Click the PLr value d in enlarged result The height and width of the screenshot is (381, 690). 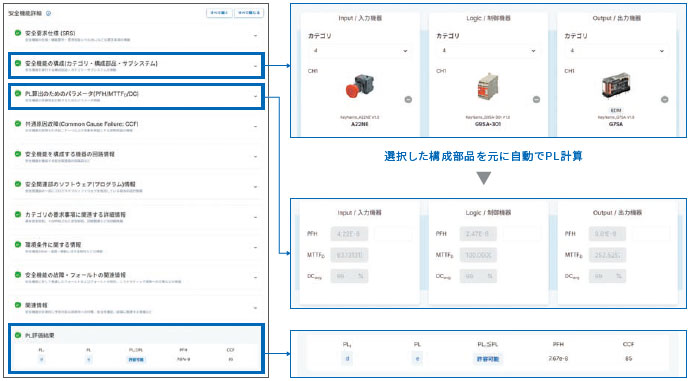[347, 359]
